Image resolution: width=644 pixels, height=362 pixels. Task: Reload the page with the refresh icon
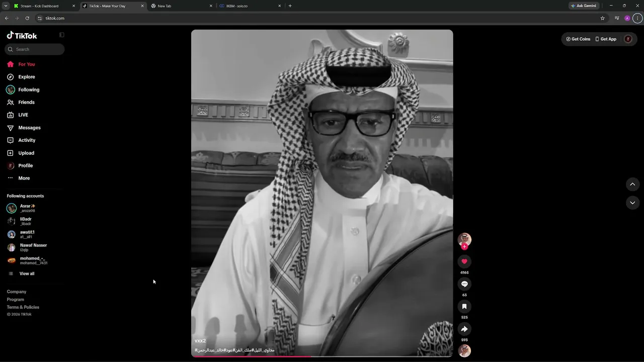point(27,18)
